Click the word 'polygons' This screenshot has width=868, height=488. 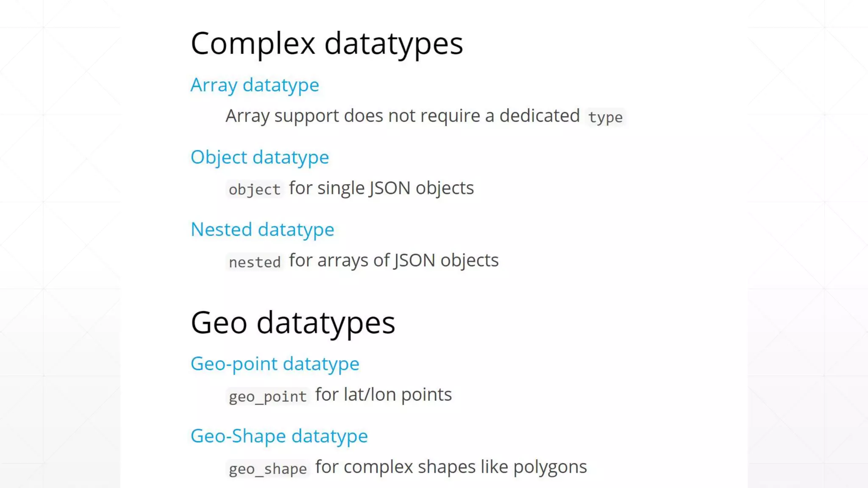coord(550,467)
